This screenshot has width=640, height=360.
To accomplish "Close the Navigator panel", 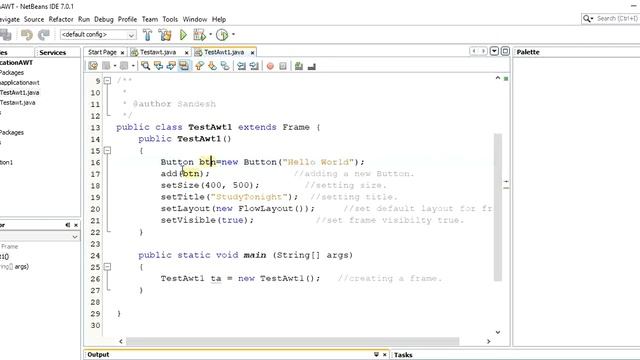I will (76, 225).
